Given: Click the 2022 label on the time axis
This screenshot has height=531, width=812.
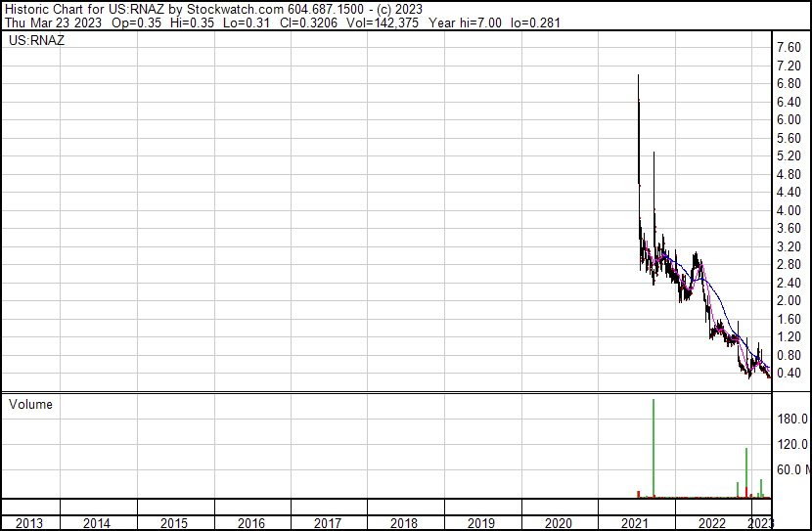Looking at the screenshot, I should [712, 523].
